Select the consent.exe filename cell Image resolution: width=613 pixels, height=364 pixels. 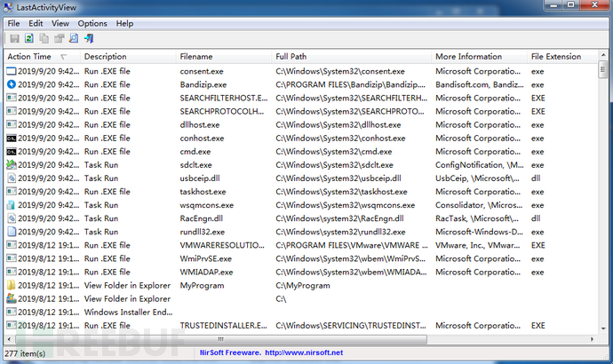coord(202,72)
